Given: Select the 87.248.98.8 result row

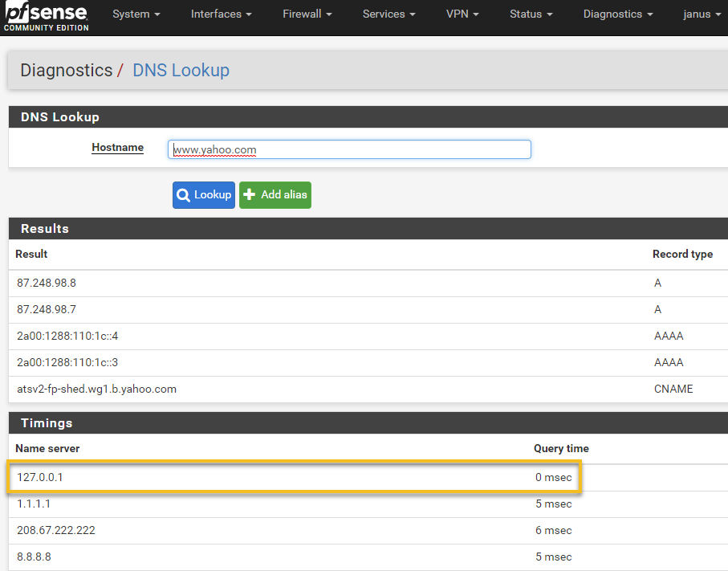Looking at the screenshot, I should coord(47,283).
